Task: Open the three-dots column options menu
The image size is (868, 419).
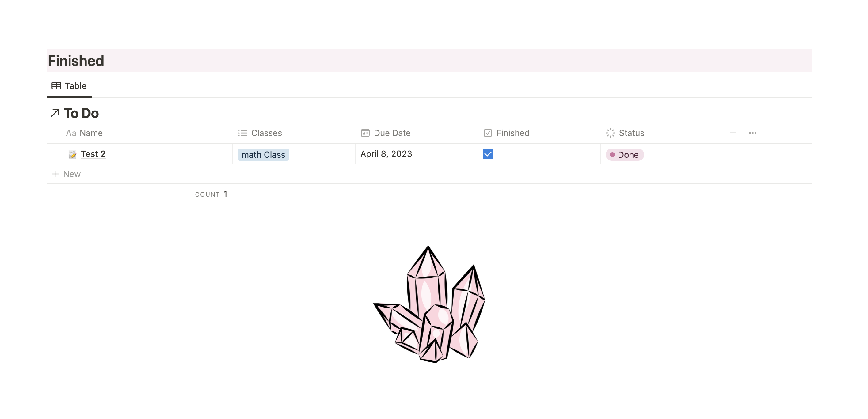Action: coord(752,133)
